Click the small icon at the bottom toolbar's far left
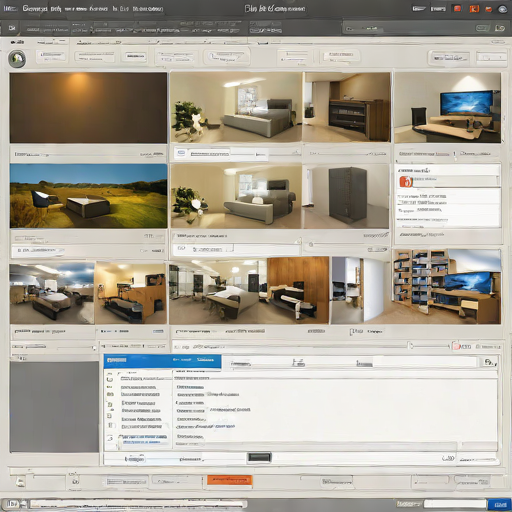Screen dimensions: 512x512 pyautogui.click(x=20, y=482)
